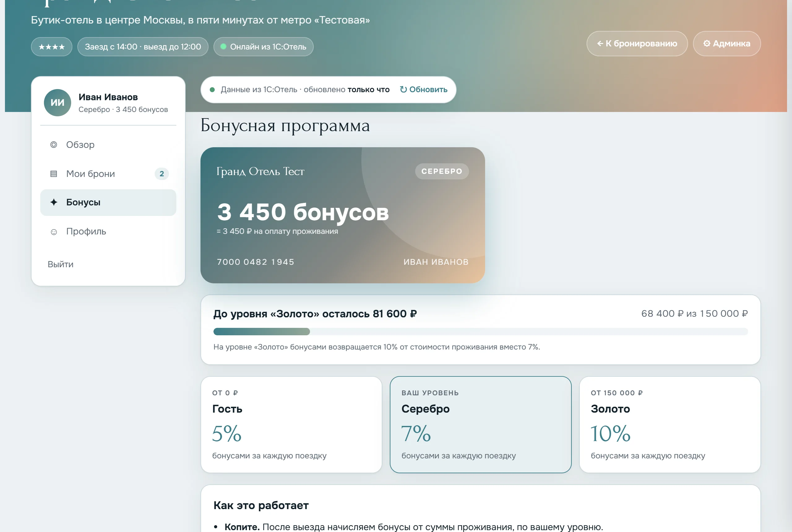Click the Профиль smiley icon
792x532 pixels.
coord(54,232)
